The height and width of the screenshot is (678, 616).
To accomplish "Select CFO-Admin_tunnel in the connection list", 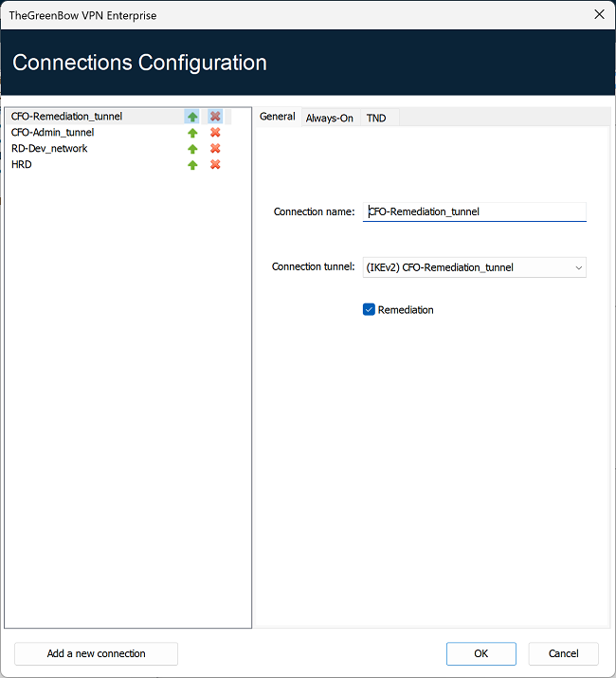I will coord(53,133).
